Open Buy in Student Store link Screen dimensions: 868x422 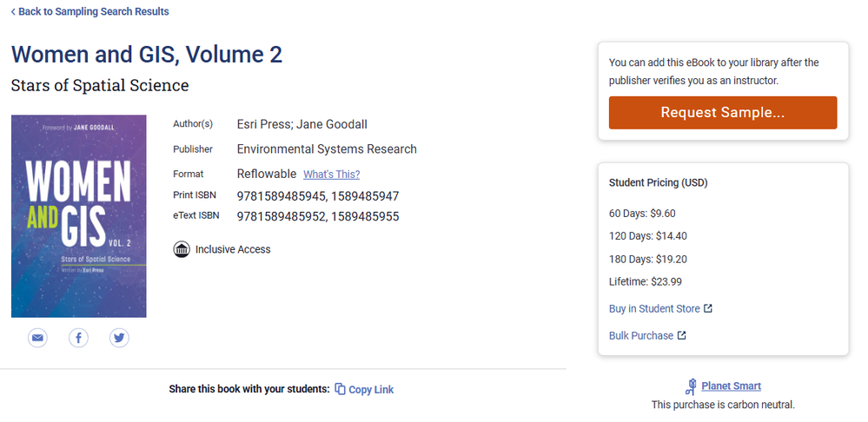(655, 309)
